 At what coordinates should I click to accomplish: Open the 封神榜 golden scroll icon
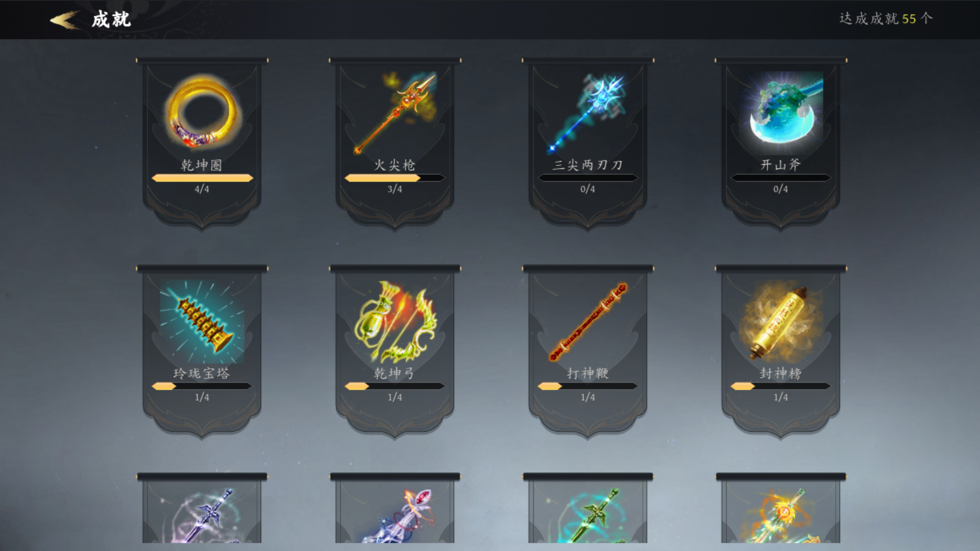point(781,321)
